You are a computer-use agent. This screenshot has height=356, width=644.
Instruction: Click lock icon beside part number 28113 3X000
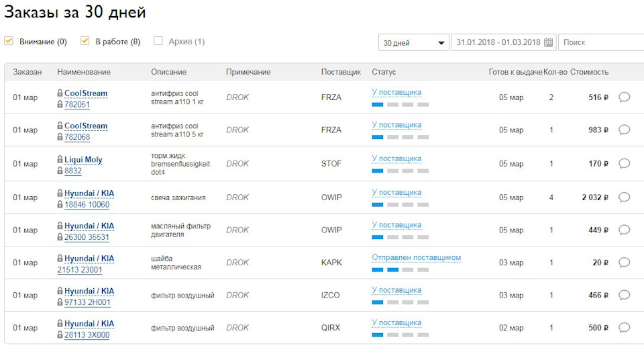click(60, 335)
